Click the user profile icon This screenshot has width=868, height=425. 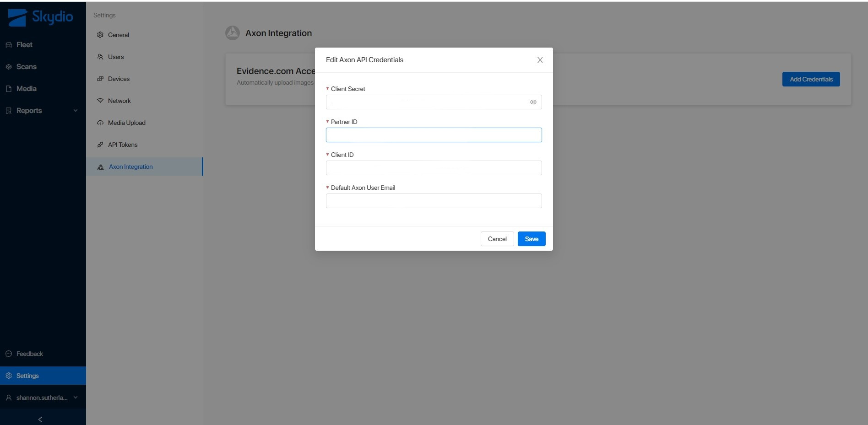[9, 398]
